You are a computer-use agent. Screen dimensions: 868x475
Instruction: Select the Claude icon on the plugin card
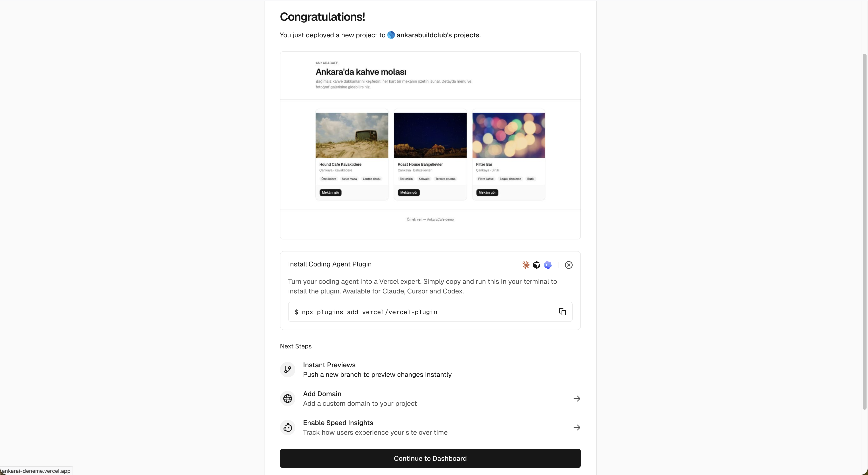525,265
